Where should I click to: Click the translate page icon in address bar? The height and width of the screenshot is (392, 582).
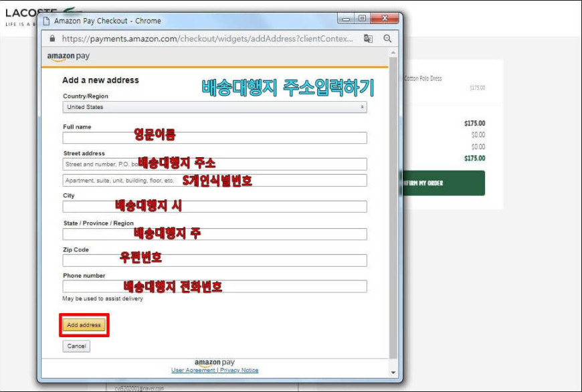368,39
